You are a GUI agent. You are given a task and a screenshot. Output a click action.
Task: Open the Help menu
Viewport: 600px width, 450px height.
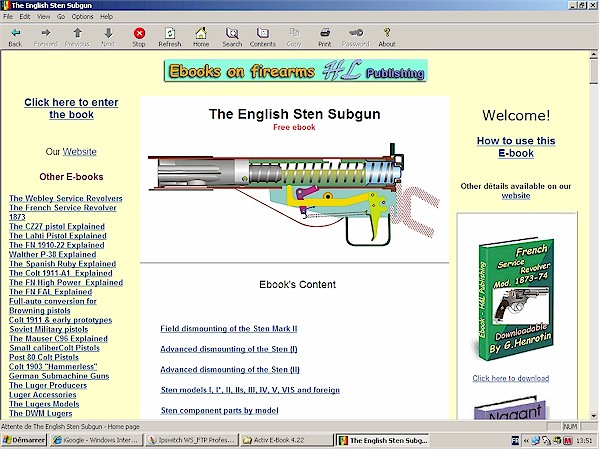pos(106,16)
